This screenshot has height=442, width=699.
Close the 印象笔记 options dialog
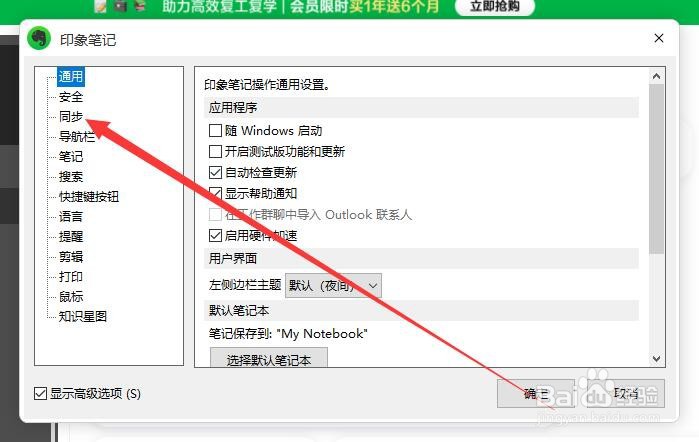coord(659,38)
